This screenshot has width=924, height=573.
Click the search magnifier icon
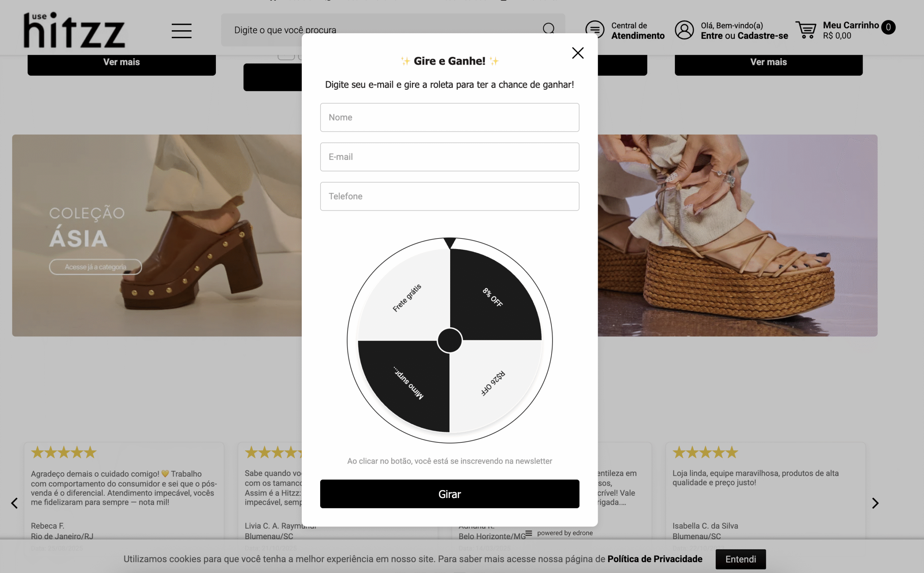[x=548, y=29]
